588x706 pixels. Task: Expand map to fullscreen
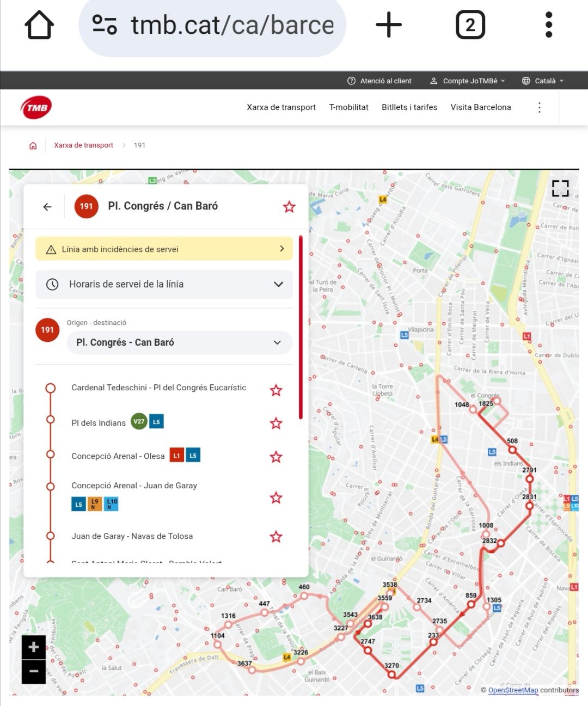click(560, 188)
